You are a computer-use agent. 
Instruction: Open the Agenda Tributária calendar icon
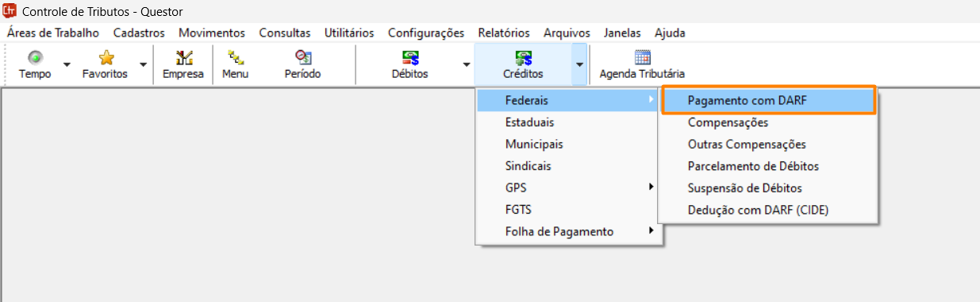pyautogui.click(x=643, y=57)
